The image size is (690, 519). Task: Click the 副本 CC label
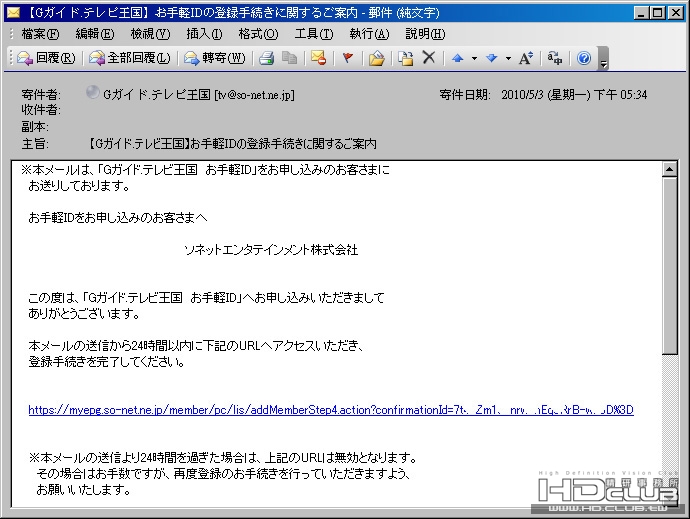pyautogui.click(x=35, y=127)
